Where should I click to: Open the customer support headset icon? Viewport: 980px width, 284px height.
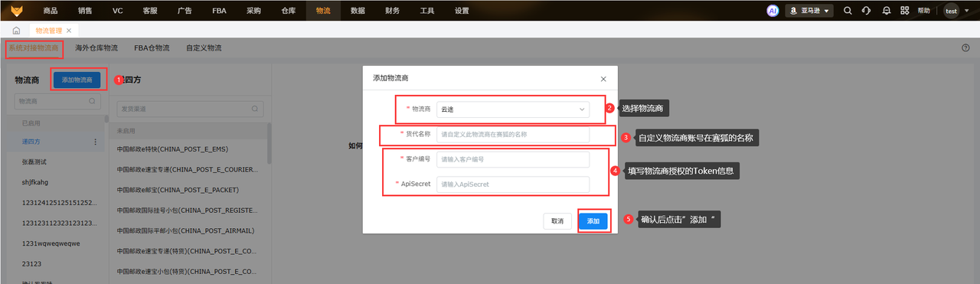867,11
